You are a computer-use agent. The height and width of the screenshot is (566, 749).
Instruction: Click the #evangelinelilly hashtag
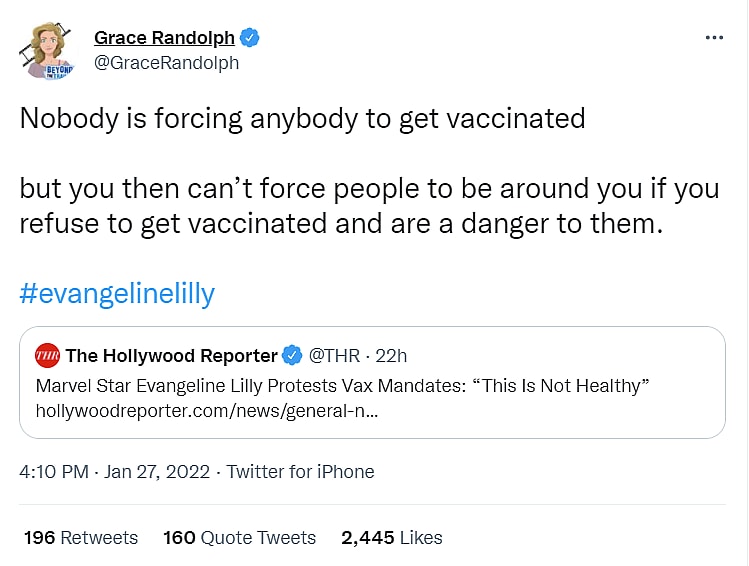(x=117, y=293)
